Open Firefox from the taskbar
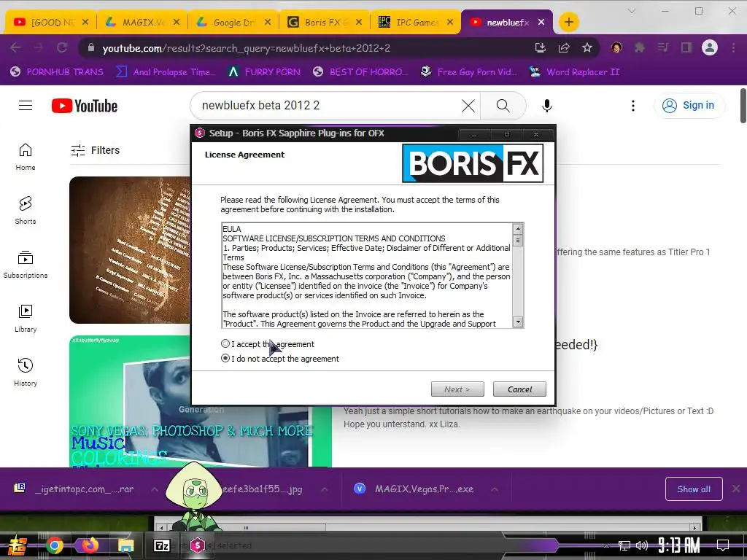This screenshot has height=560, width=747. [x=89, y=545]
